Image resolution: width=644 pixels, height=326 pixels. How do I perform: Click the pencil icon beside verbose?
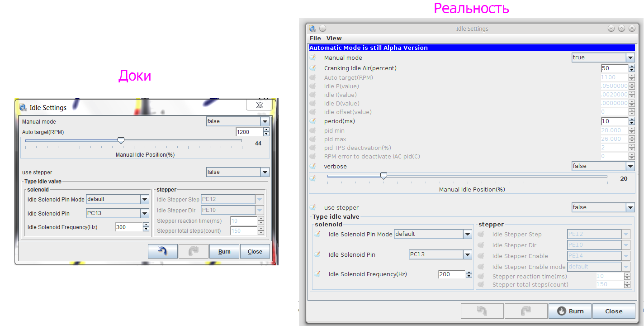click(x=313, y=166)
